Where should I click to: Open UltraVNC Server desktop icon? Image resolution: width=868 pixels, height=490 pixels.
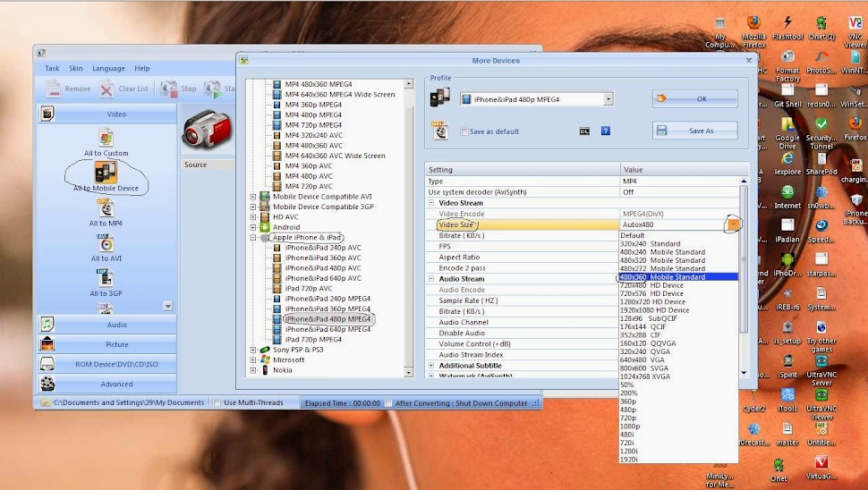(821, 361)
